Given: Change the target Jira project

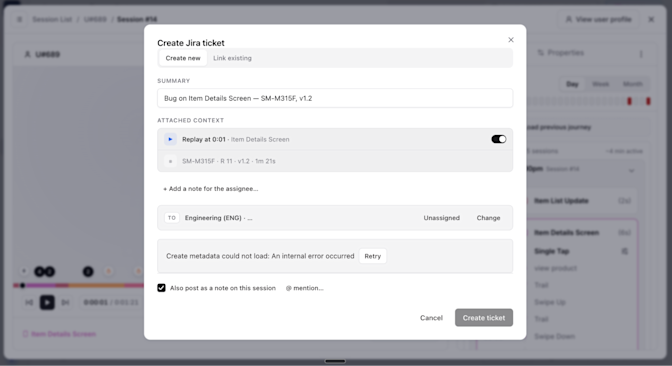Looking at the screenshot, I should tap(488, 218).
